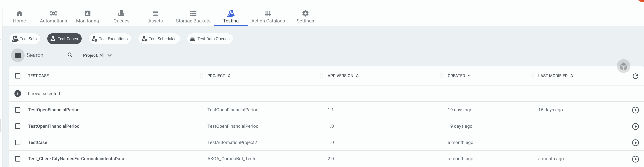Open the Storage Buckets tab
This screenshot has width=644, height=167.
[193, 17]
